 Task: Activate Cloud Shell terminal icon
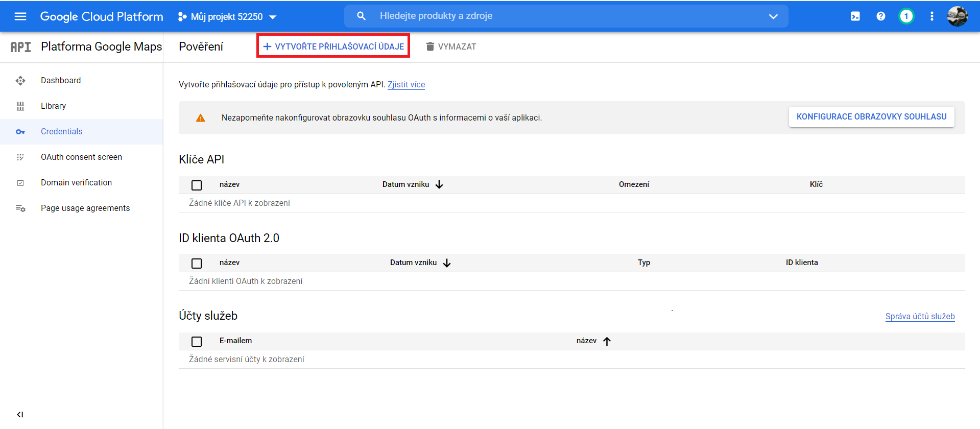pos(855,16)
